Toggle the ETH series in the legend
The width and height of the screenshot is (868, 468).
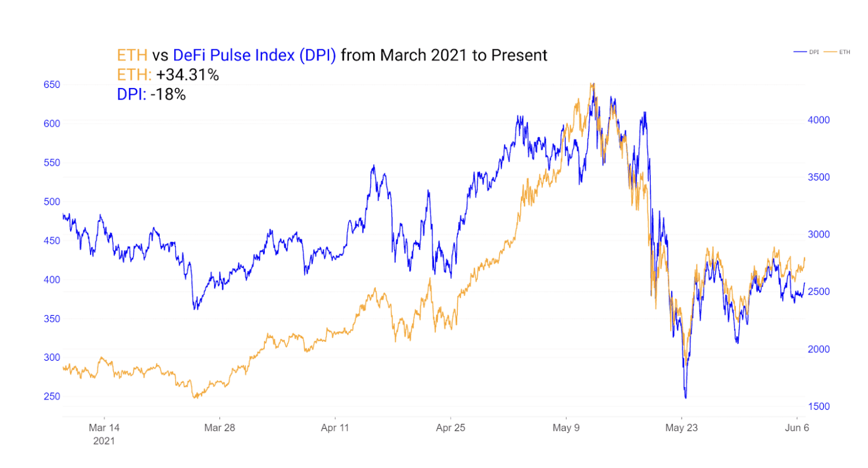tap(836, 52)
